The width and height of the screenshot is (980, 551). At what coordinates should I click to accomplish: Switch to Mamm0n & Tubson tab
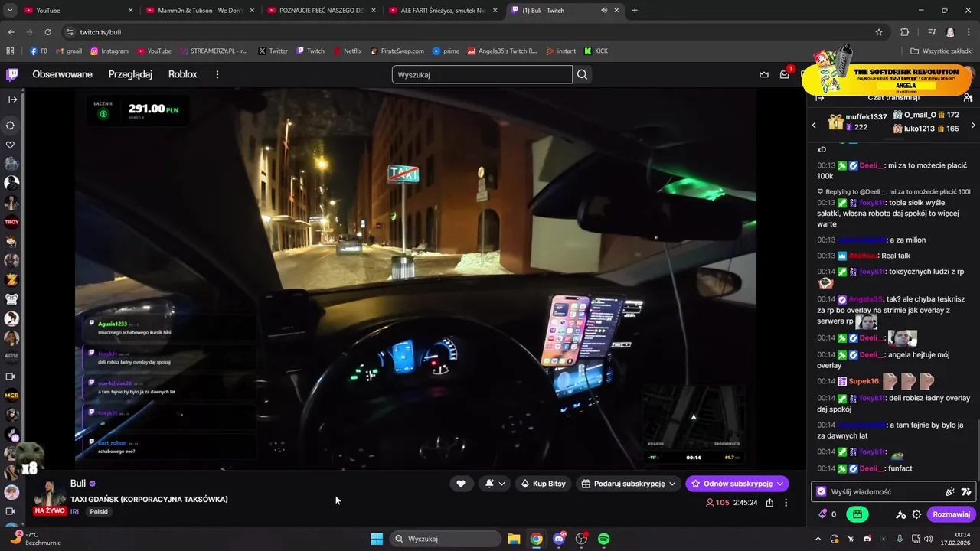[x=199, y=11]
